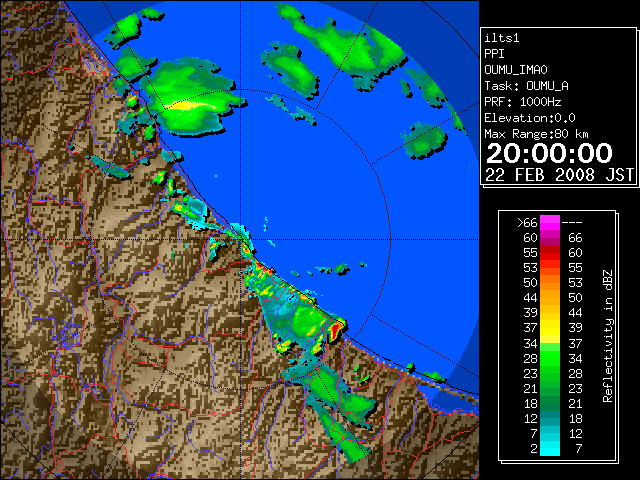Image resolution: width=640 pixels, height=480 pixels.
Task: Click the green echo patch nearest the 20:00:00 timestamp
Action: 425,141
